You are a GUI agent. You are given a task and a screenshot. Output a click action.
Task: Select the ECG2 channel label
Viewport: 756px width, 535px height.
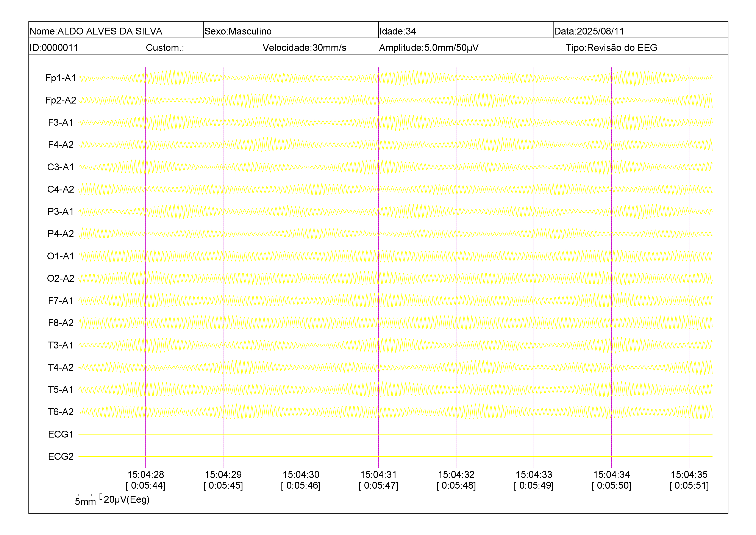61,456
